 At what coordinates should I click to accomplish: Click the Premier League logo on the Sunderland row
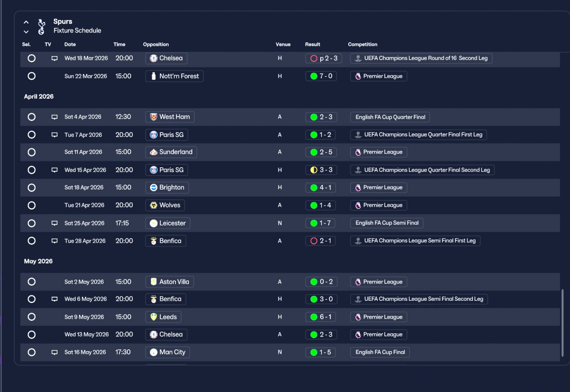point(358,152)
